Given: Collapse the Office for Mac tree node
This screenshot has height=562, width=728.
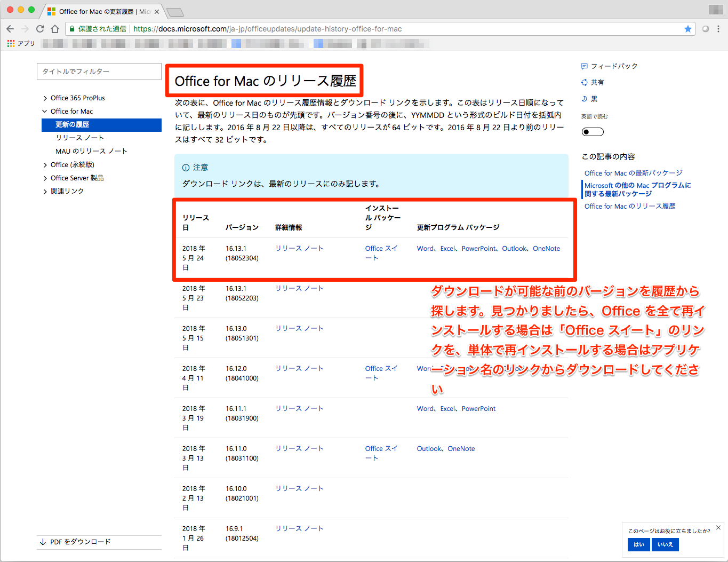Looking at the screenshot, I should [x=45, y=112].
